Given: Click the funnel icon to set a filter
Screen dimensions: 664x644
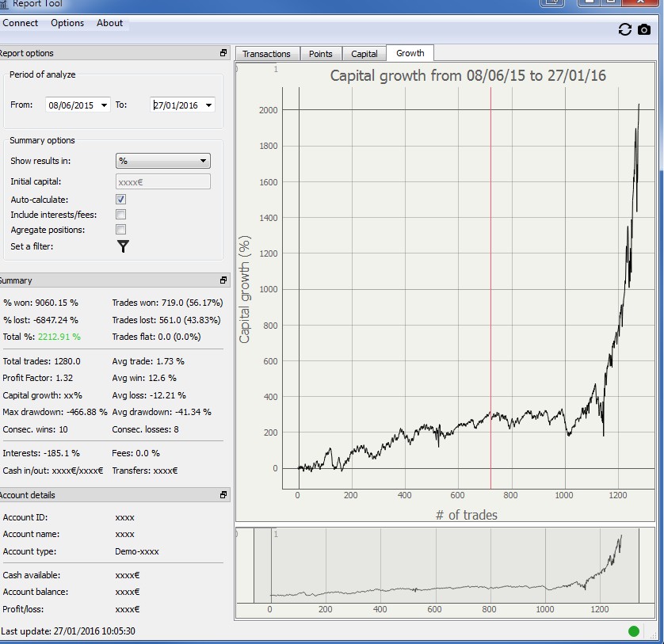Looking at the screenshot, I should [x=123, y=246].
